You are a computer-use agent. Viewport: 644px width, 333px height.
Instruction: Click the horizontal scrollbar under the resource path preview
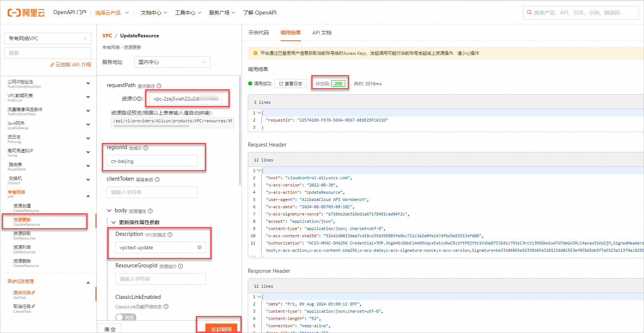point(151,126)
